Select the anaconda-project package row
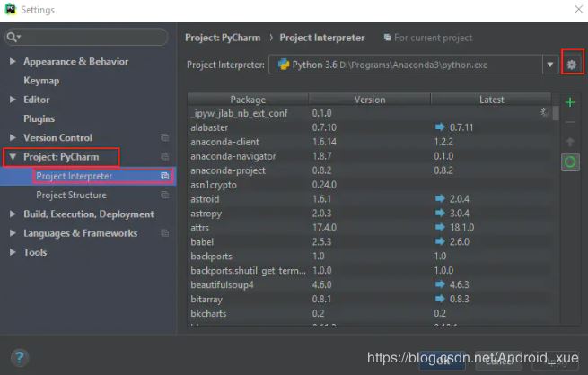Viewport: 588px width, 375px height. pyautogui.click(x=370, y=170)
